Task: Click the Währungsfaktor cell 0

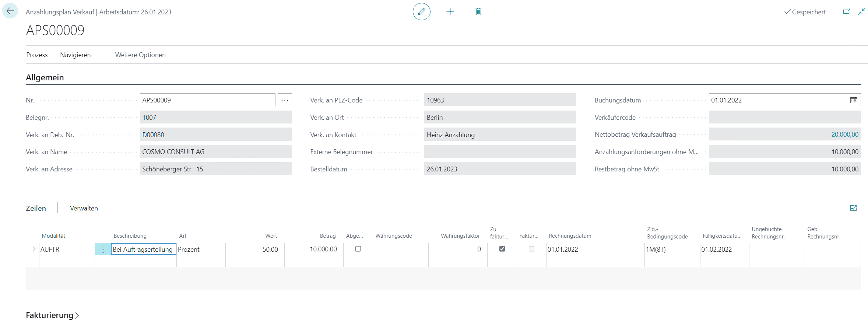Action: click(x=458, y=249)
